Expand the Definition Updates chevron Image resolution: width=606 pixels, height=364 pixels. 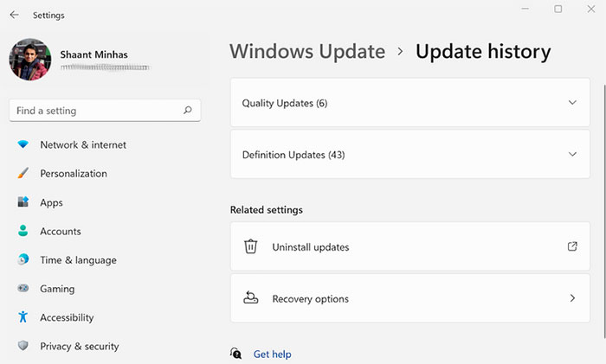(x=571, y=155)
